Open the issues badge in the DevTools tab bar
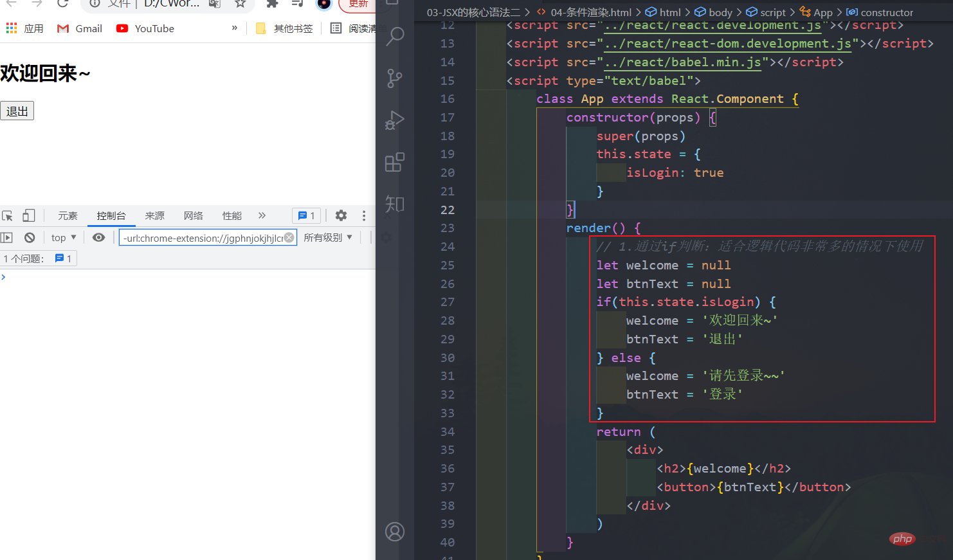The image size is (953, 560). tap(306, 215)
